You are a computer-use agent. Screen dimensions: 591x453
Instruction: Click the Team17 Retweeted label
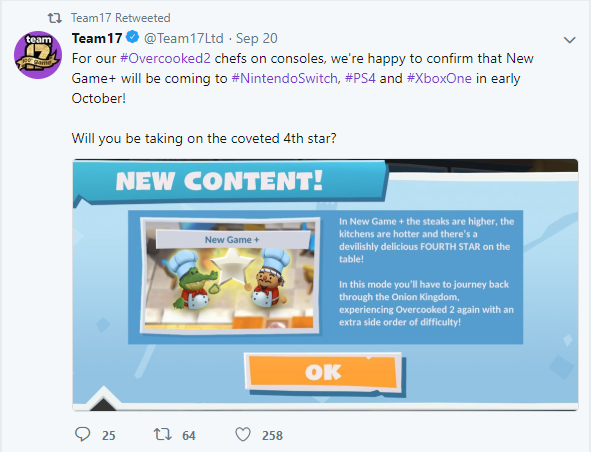(x=121, y=18)
